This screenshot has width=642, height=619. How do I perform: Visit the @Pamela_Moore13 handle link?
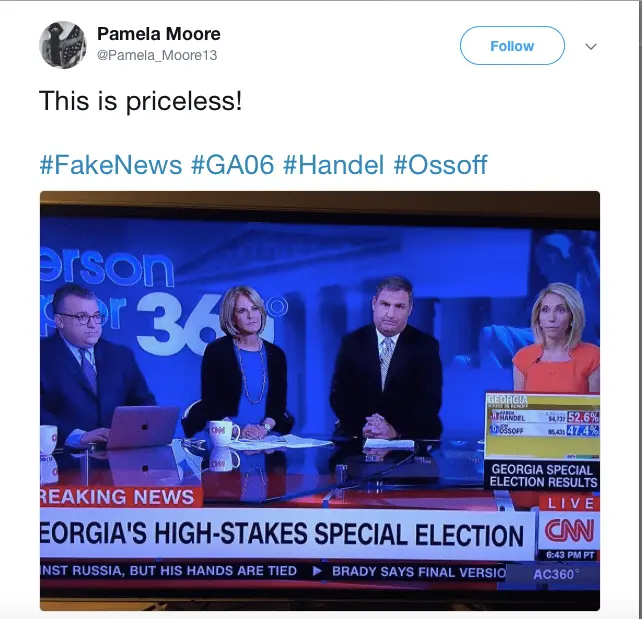pos(157,55)
